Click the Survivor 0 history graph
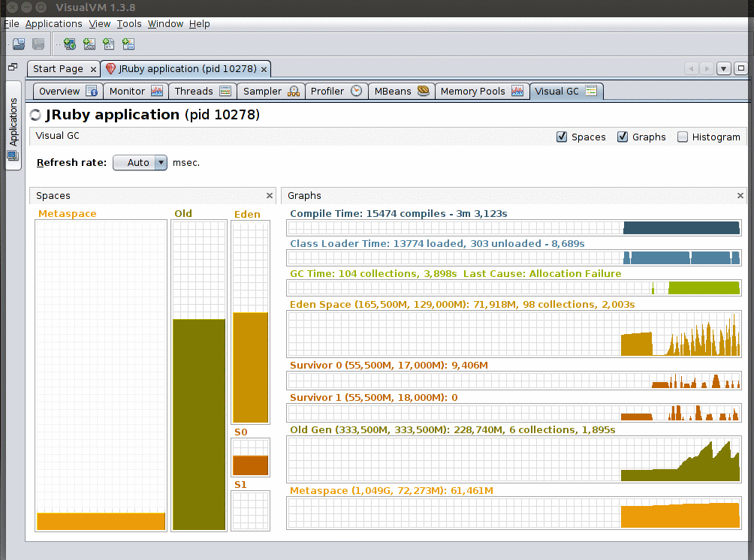The height and width of the screenshot is (560, 754). pos(514,381)
